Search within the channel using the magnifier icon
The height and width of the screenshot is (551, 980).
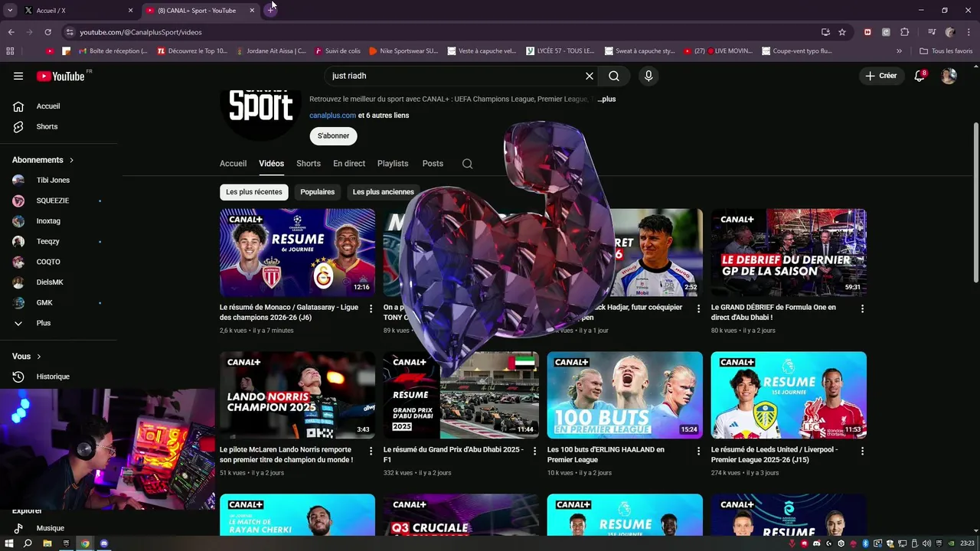(467, 164)
